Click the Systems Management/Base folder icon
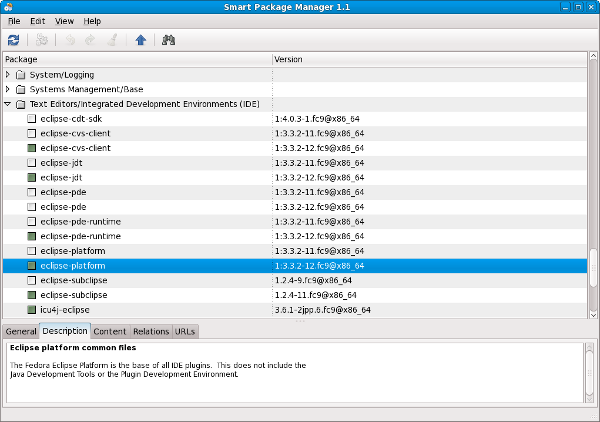The height and width of the screenshot is (422, 600). [x=21, y=89]
